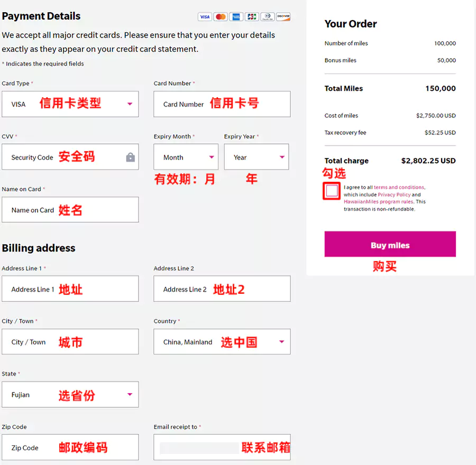Expand the Expiry Month dropdown
The height and width of the screenshot is (465, 476).
(x=186, y=157)
